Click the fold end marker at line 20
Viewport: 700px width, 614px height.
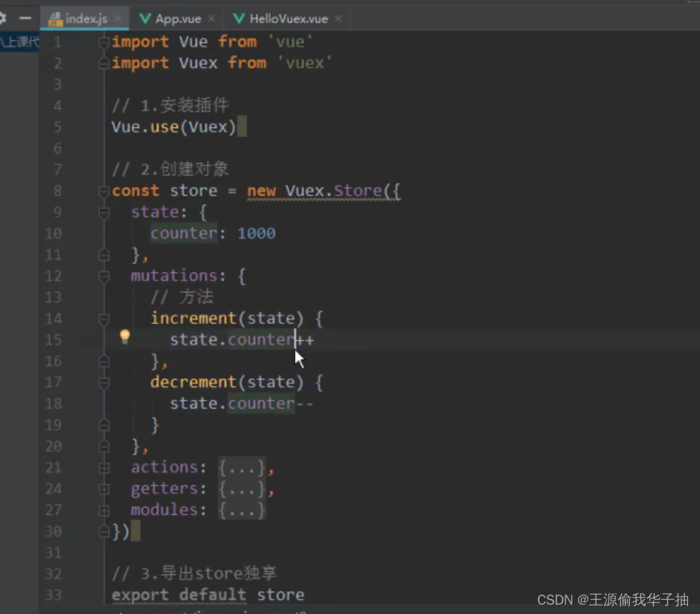(104, 446)
